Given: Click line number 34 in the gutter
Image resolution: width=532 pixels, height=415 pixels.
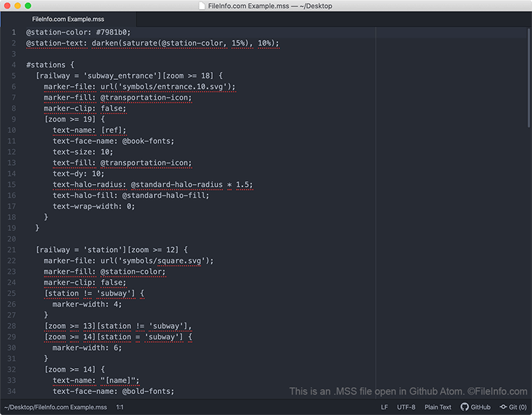Looking at the screenshot, I should coord(11,391).
